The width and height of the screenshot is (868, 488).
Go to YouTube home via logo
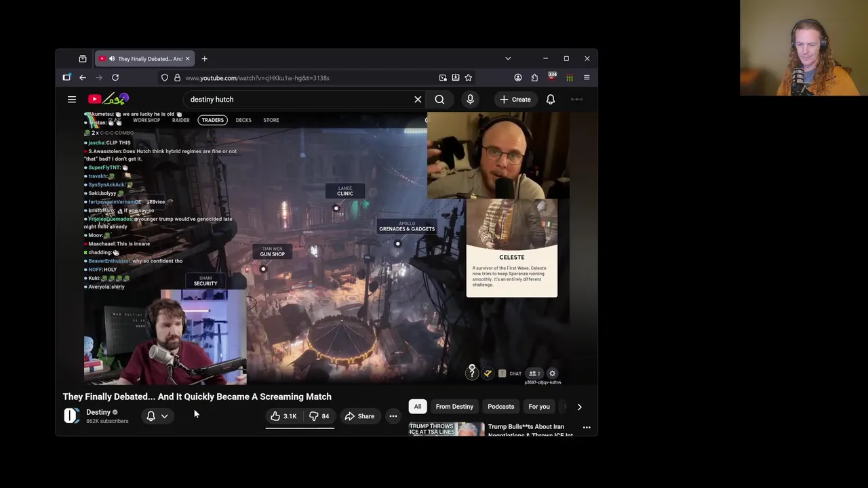108,99
